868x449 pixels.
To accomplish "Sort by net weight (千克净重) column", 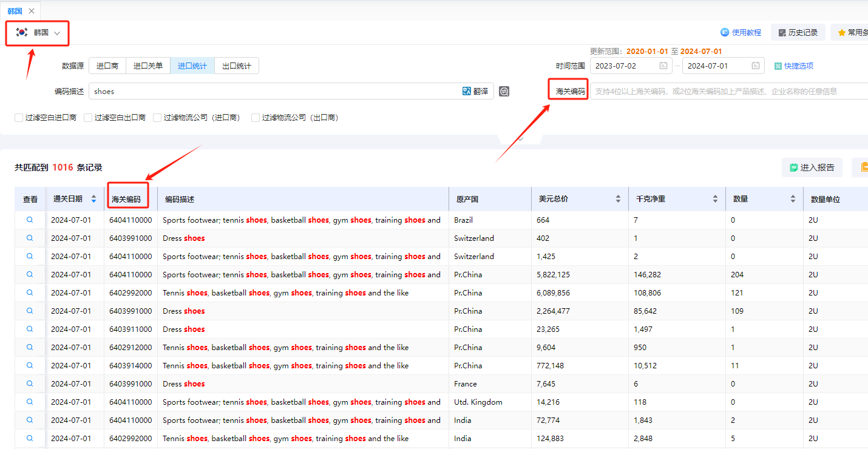I will pyautogui.click(x=715, y=199).
